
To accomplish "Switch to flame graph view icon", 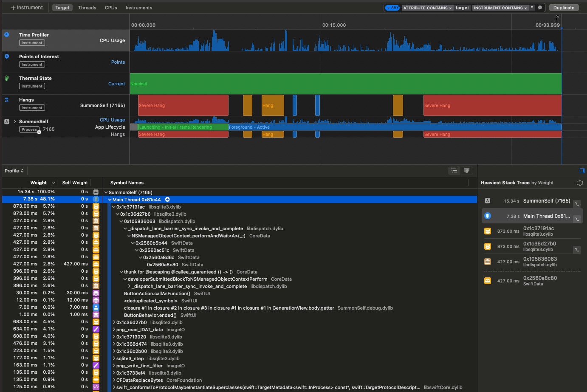I will click(x=467, y=171).
